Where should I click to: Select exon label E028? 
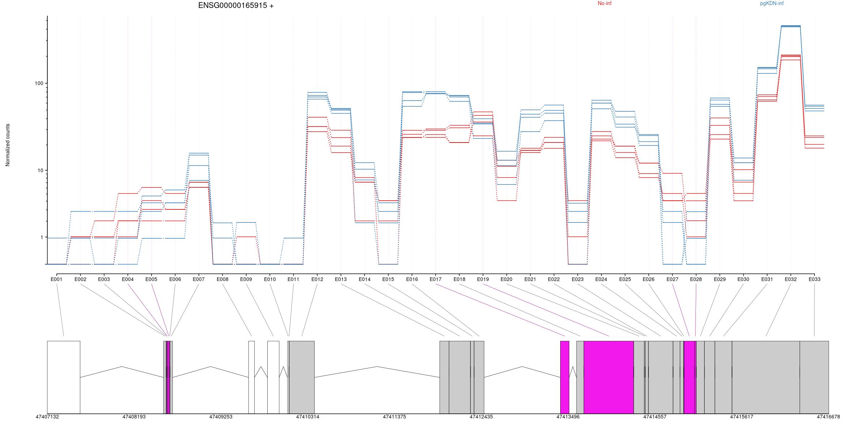pyautogui.click(x=696, y=279)
